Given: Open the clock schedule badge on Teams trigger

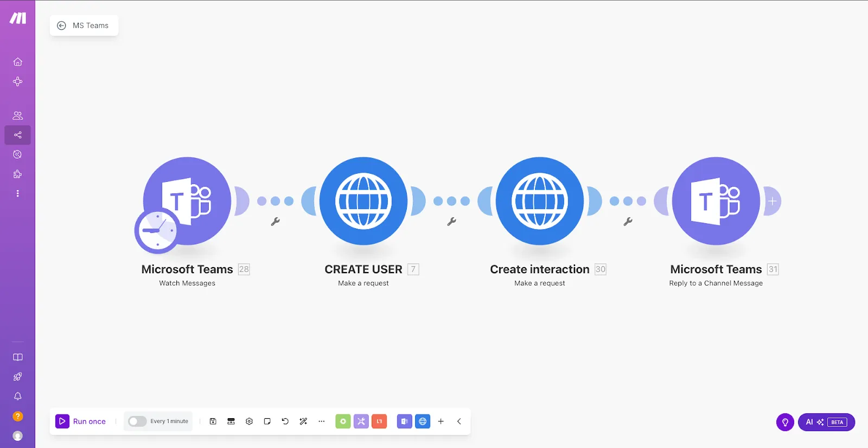Looking at the screenshot, I should [157, 231].
